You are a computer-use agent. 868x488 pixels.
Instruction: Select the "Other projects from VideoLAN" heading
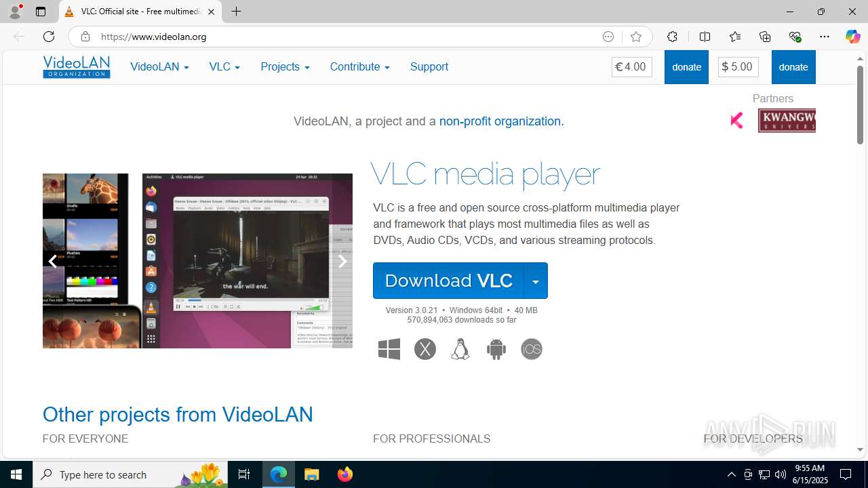pos(178,414)
